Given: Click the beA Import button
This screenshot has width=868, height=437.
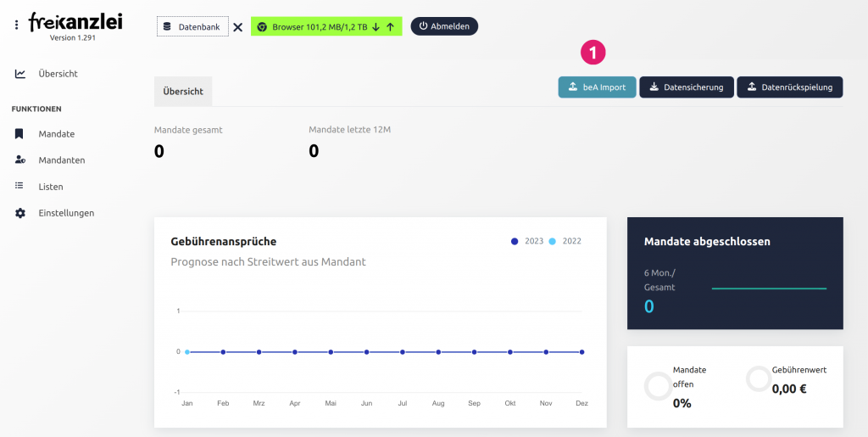Looking at the screenshot, I should (597, 87).
